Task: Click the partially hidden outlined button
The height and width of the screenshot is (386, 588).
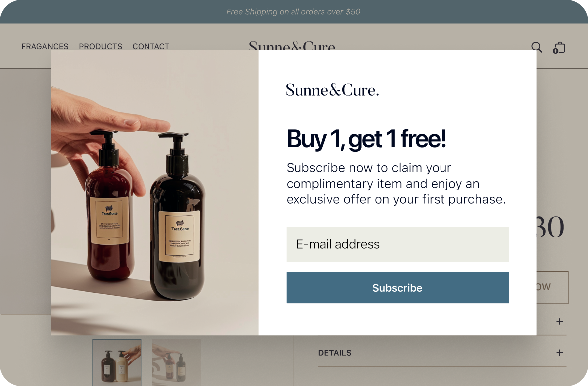Action: [553, 288]
